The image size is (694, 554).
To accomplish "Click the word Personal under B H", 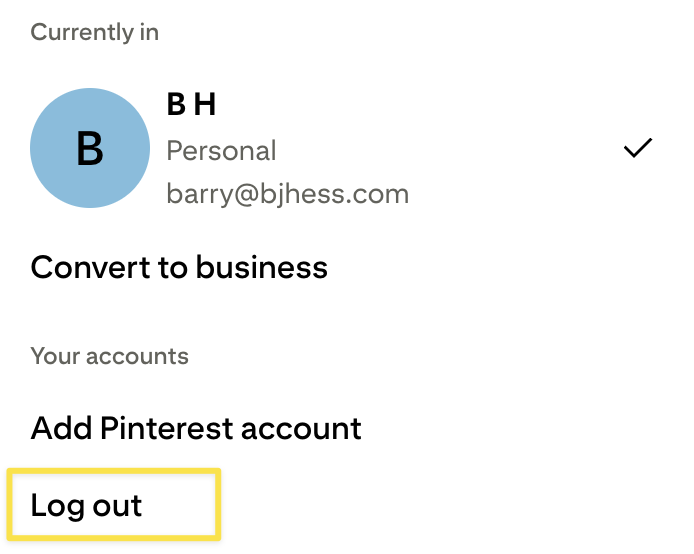I will tap(221, 151).
